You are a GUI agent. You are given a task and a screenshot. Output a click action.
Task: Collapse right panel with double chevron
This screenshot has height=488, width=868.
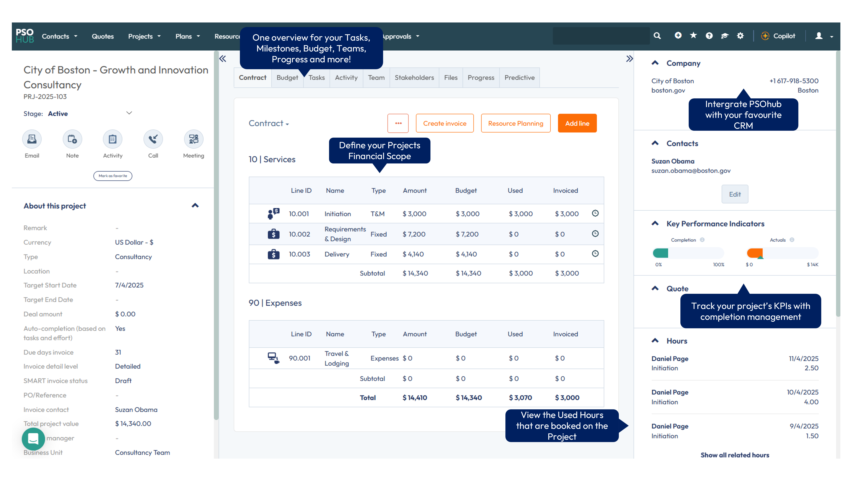pyautogui.click(x=629, y=59)
